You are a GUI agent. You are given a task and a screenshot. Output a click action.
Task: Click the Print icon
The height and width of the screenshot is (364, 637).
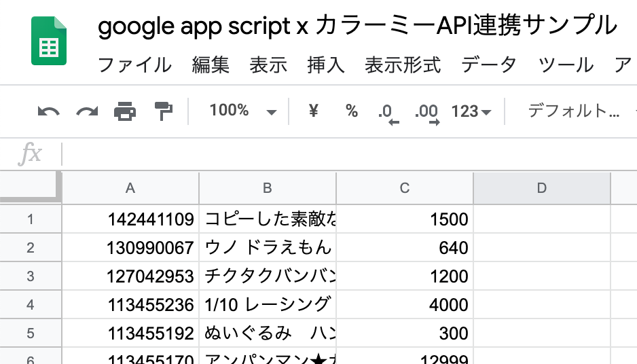tap(125, 111)
